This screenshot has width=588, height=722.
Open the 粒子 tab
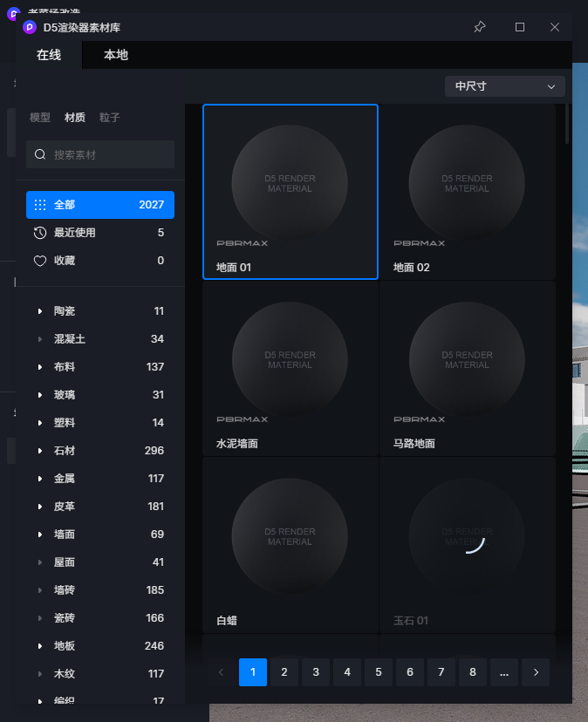pyautogui.click(x=110, y=118)
